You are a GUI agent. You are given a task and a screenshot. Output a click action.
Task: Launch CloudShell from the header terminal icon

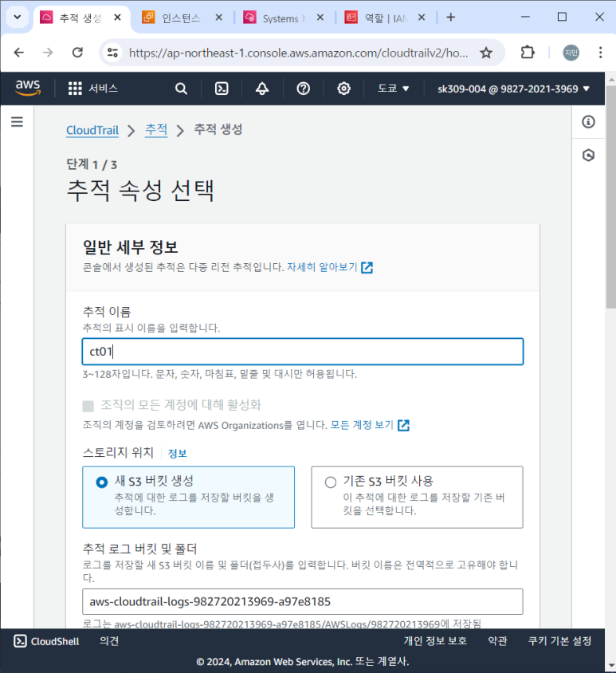coord(222,89)
